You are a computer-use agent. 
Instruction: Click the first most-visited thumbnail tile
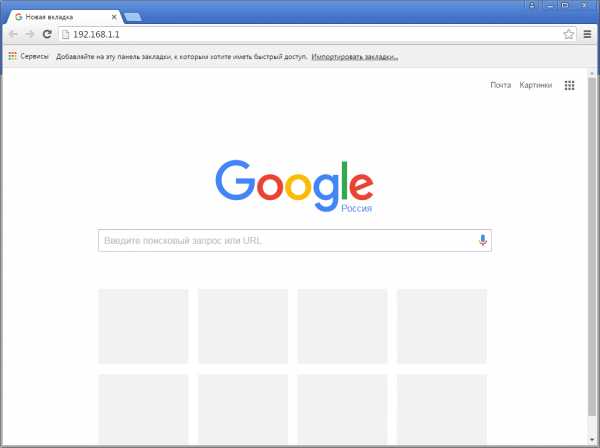point(143,326)
